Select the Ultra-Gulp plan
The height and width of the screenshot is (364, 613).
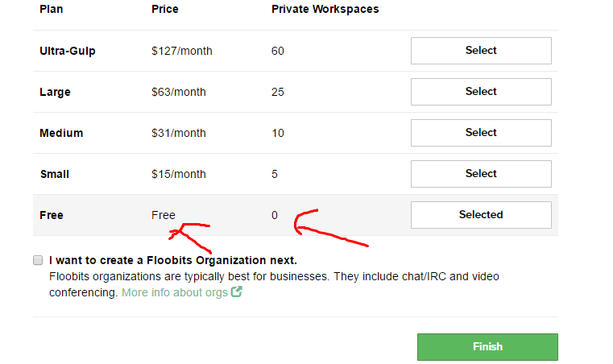[481, 51]
